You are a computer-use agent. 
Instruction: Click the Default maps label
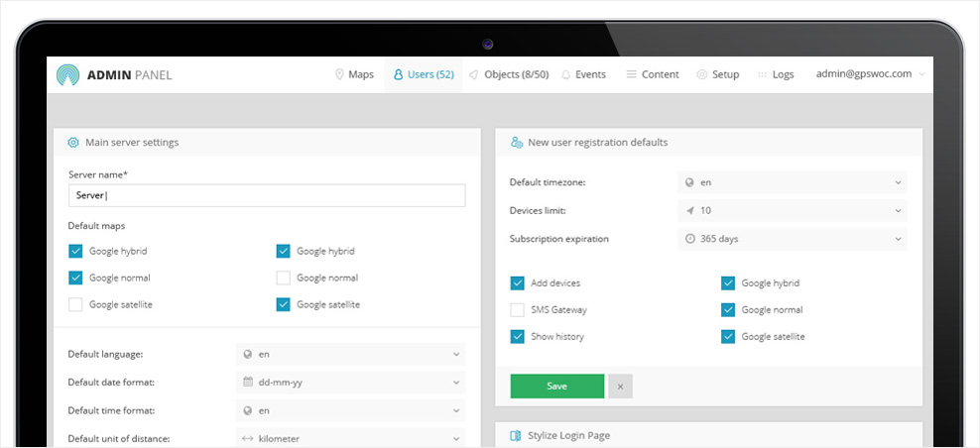(x=97, y=226)
